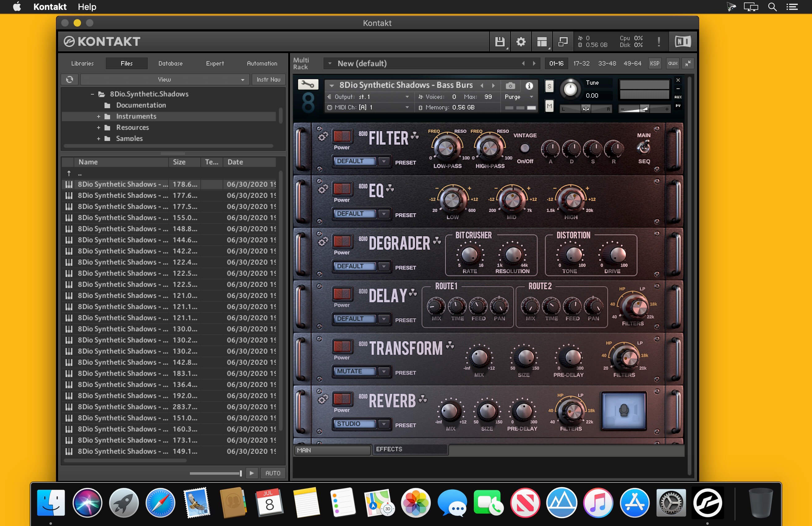Image resolution: width=812 pixels, height=526 pixels.
Task: Go to the previous instrument preset arrow
Action: coord(482,86)
